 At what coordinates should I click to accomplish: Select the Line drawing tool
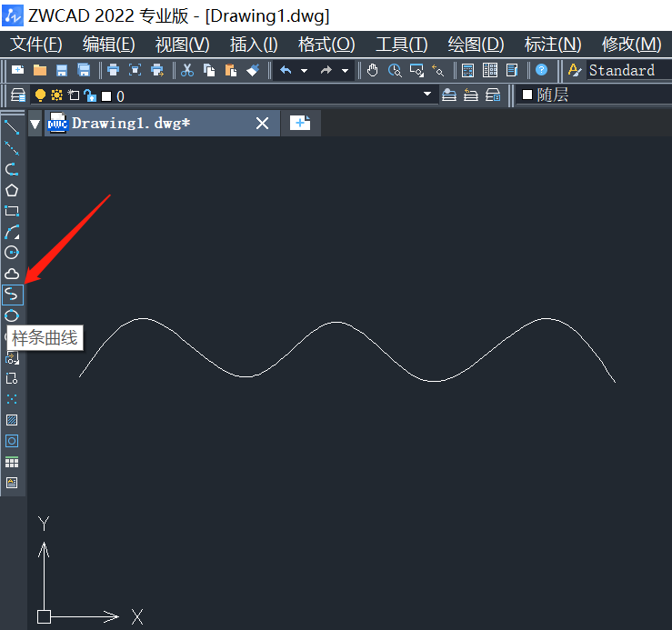point(12,127)
